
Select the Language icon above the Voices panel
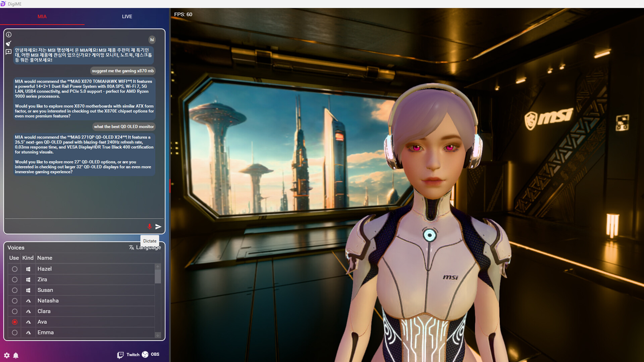tap(131, 247)
